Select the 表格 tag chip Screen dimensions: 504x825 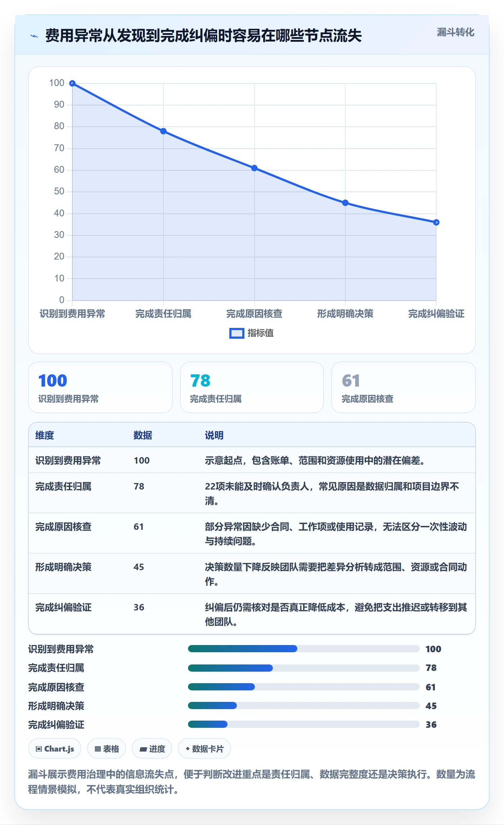[107, 749]
